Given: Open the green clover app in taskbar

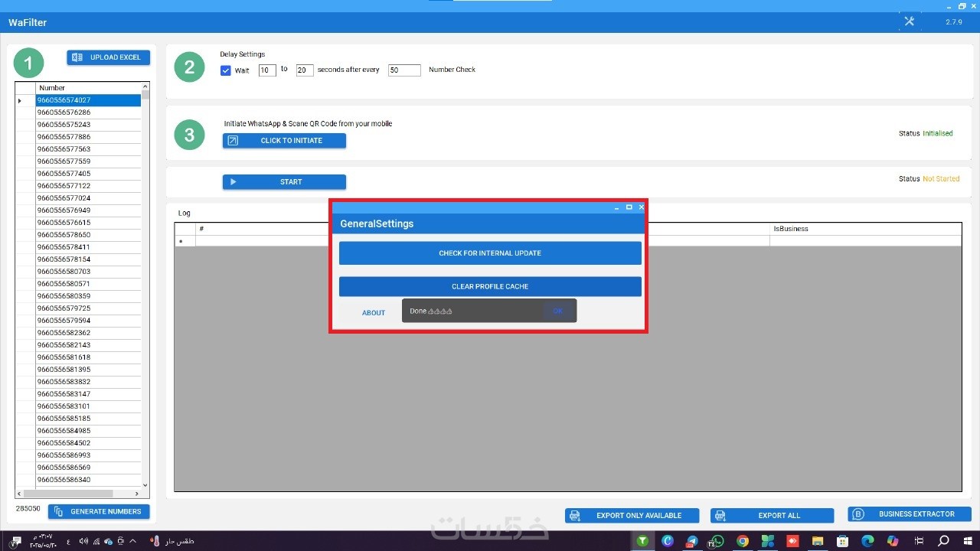Looking at the screenshot, I should [x=767, y=541].
